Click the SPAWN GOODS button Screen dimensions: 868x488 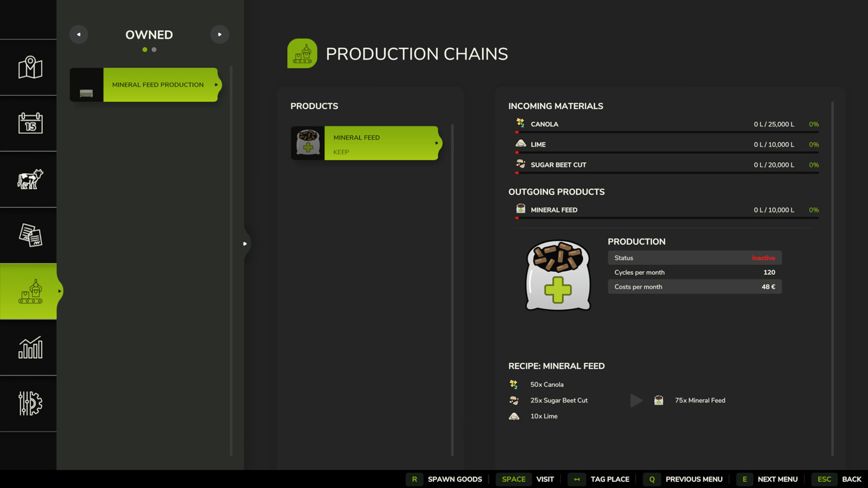(455, 479)
